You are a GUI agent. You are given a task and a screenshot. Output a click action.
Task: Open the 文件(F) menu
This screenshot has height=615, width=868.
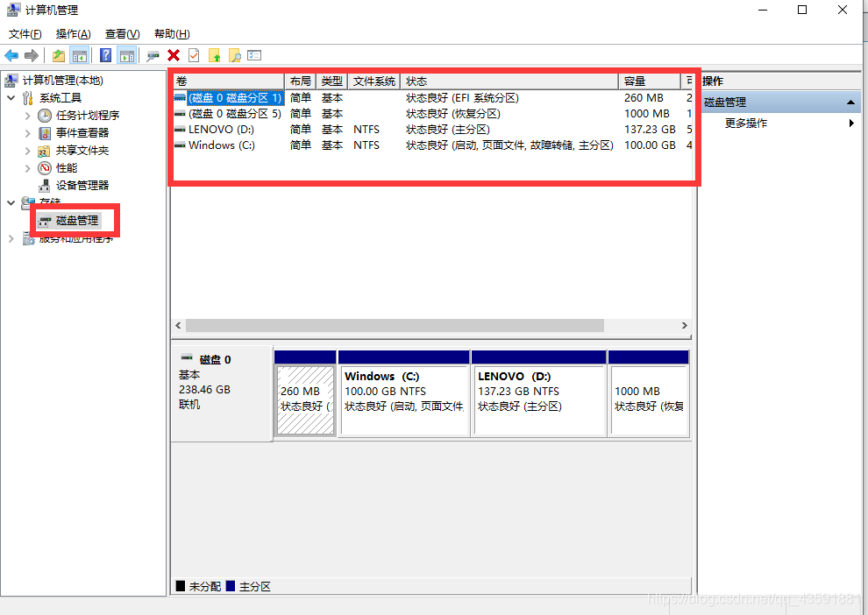tap(25, 34)
